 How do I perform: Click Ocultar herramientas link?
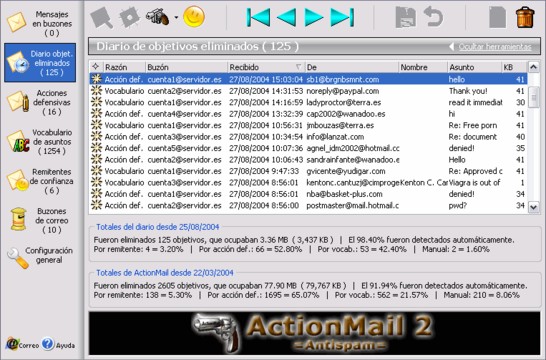pyautogui.click(x=495, y=47)
